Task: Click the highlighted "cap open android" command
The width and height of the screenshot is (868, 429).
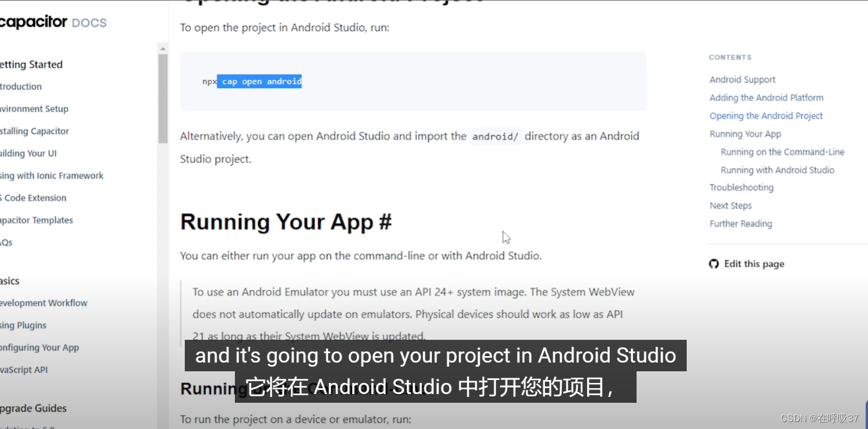Action: [260, 81]
